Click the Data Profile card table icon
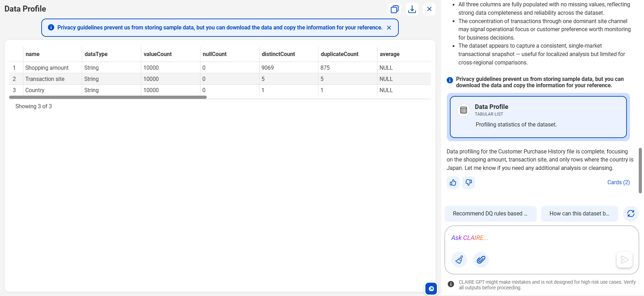 pos(463,110)
